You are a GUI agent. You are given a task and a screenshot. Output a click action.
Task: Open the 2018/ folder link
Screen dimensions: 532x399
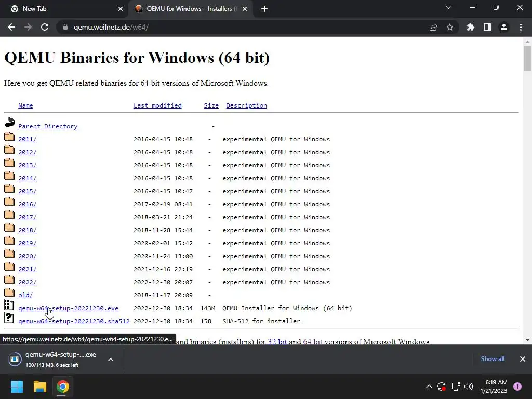pos(28,230)
